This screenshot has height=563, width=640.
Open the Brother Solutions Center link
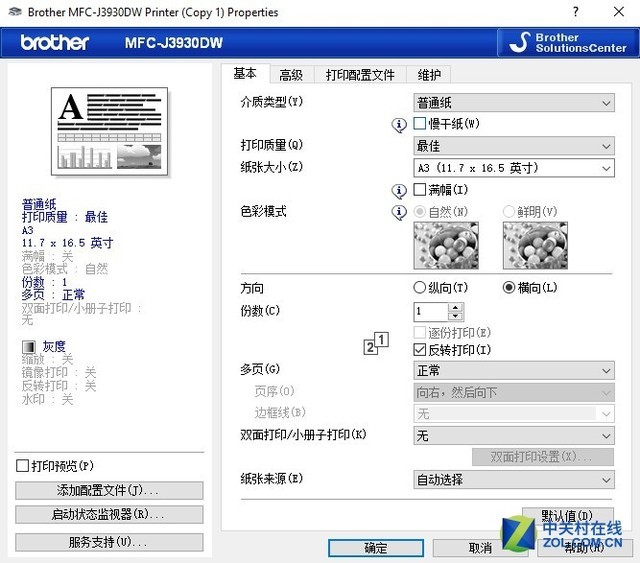click(568, 43)
